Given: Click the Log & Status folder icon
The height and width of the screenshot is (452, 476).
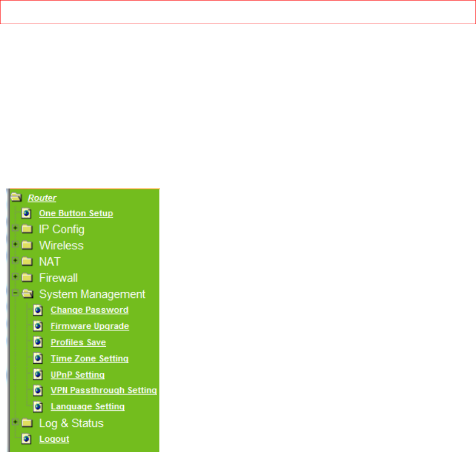Looking at the screenshot, I should 27,423.
